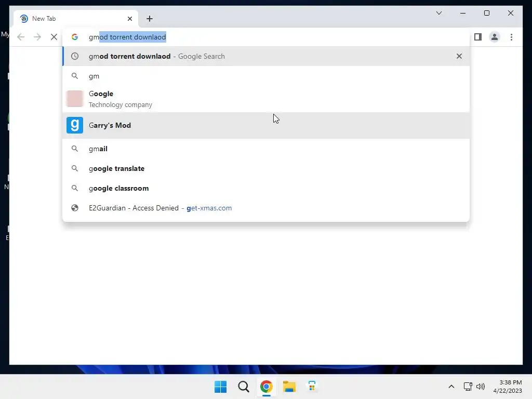
Task: Click the Garry's Mod blue g icon
Action: [75, 125]
